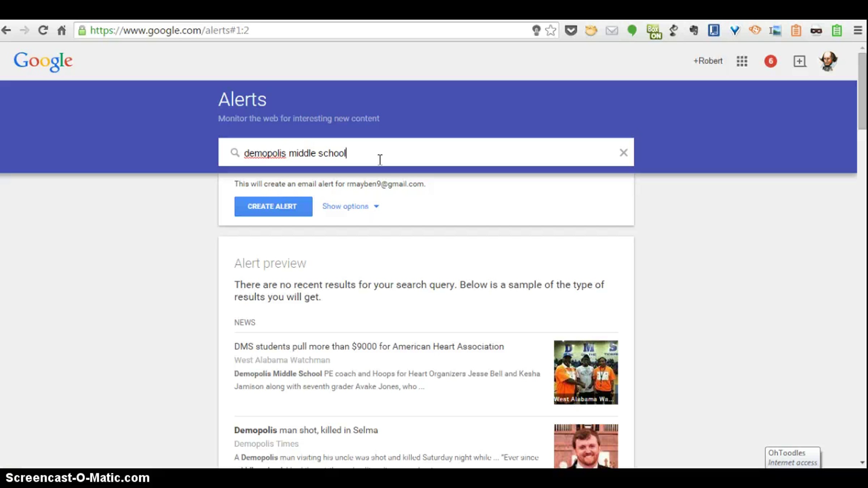Open the account profile picture
The width and height of the screenshot is (868, 488).
[828, 61]
